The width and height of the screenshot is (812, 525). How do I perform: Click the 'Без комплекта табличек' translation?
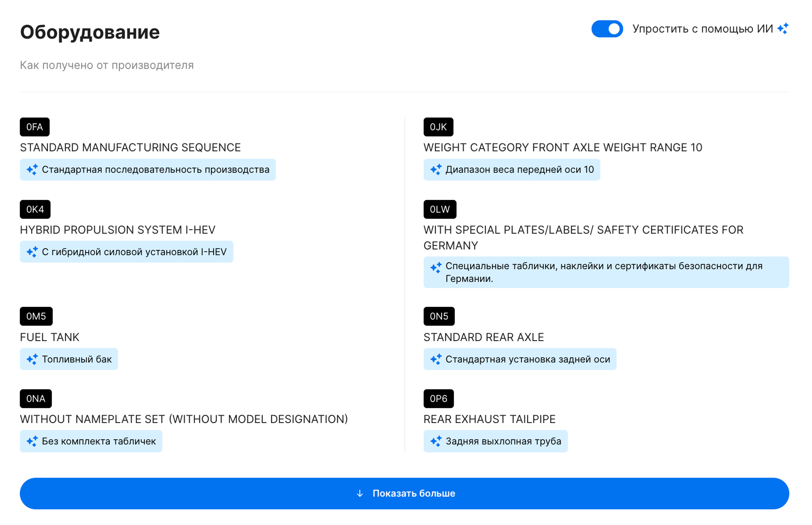coord(99,441)
